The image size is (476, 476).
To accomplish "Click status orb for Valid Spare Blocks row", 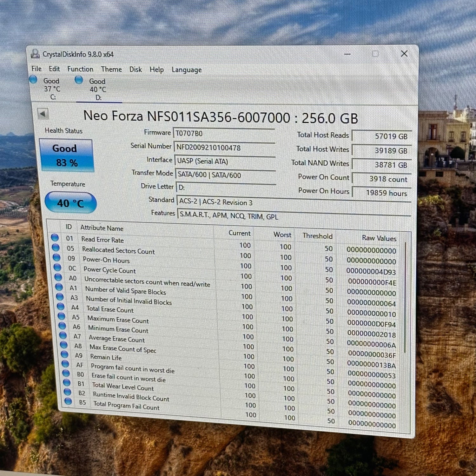I will (x=59, y=287).
